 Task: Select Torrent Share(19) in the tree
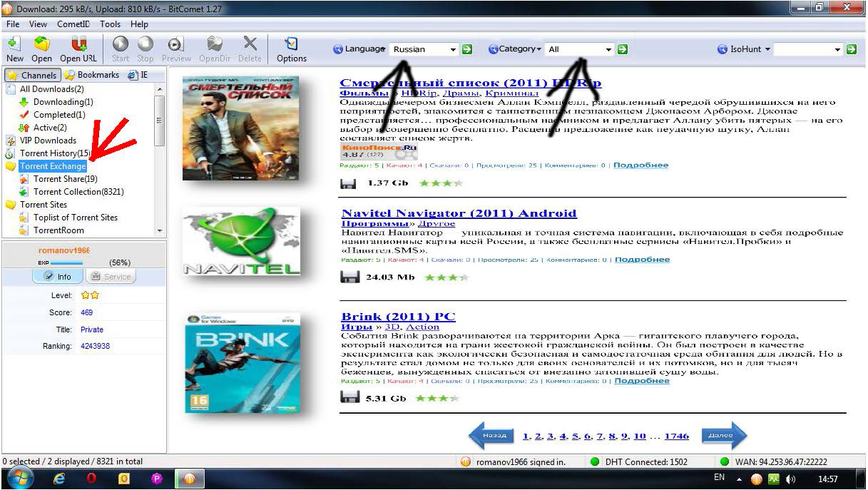(x=66, y=179)
